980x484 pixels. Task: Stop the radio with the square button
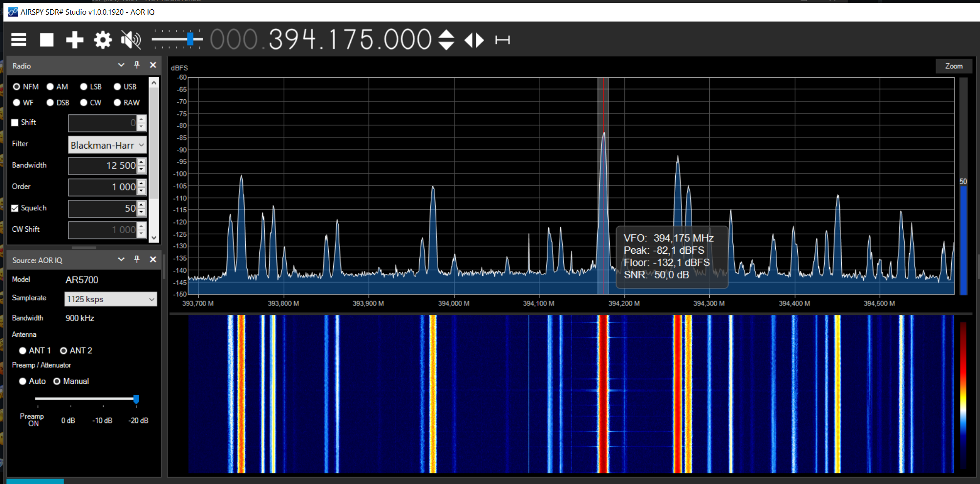coord(46,40)
